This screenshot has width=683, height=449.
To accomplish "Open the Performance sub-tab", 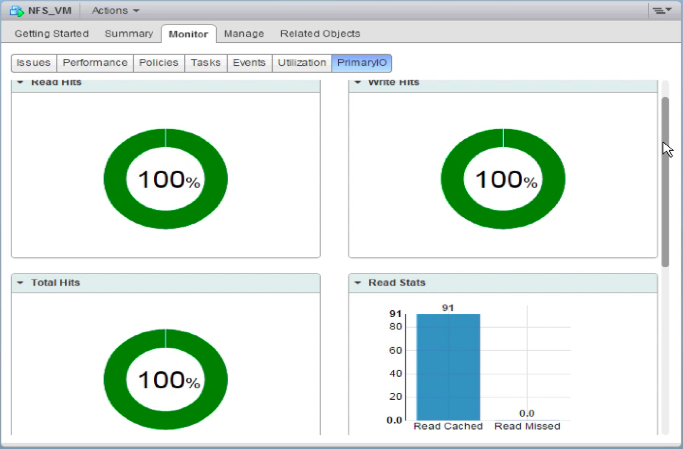I will (x=95, y=63).
